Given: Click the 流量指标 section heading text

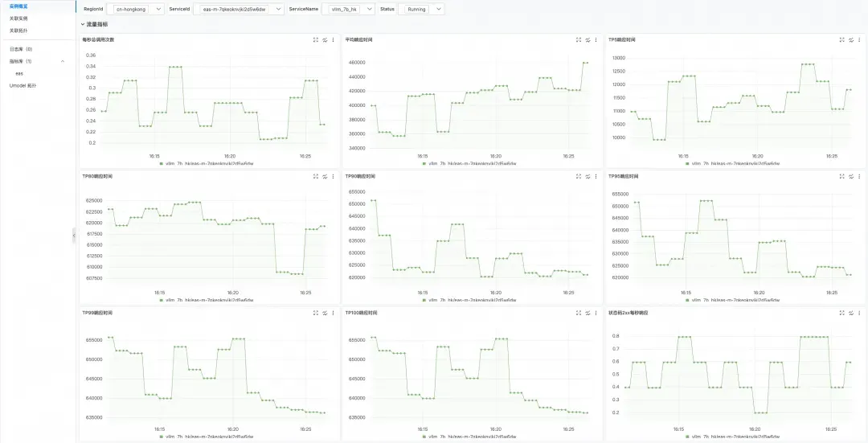Looking at the screenshot, I should point(97,24).
